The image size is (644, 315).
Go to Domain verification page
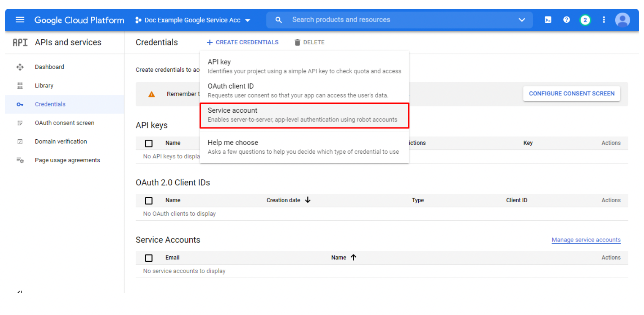point(61,141)
